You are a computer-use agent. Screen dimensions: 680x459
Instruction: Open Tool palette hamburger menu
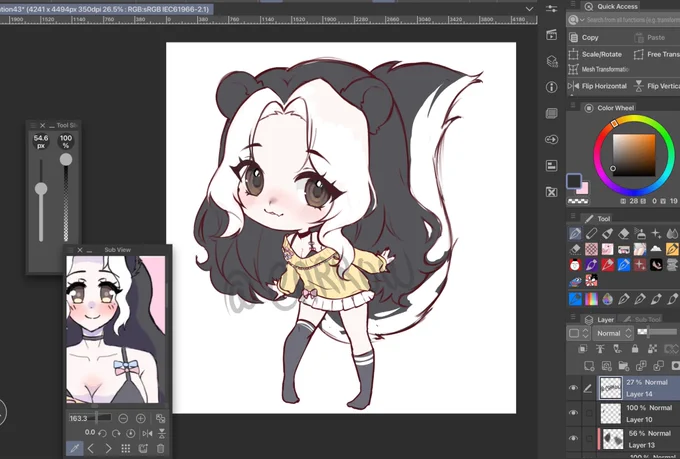coord(572,216)
